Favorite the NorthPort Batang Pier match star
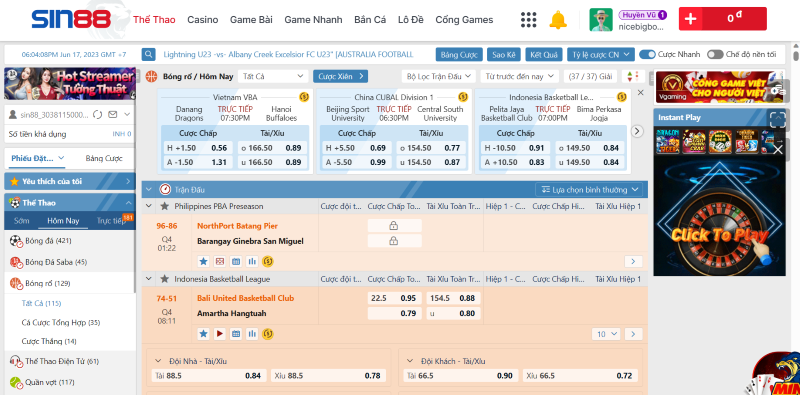800x395 pixels. click(x=203, y=261)
